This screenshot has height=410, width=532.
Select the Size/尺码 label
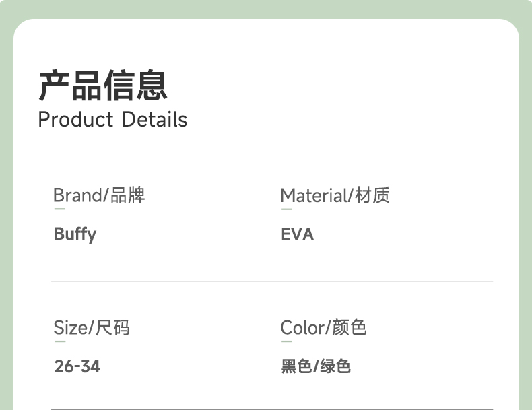pyautogui.click(x=92, y=328)
